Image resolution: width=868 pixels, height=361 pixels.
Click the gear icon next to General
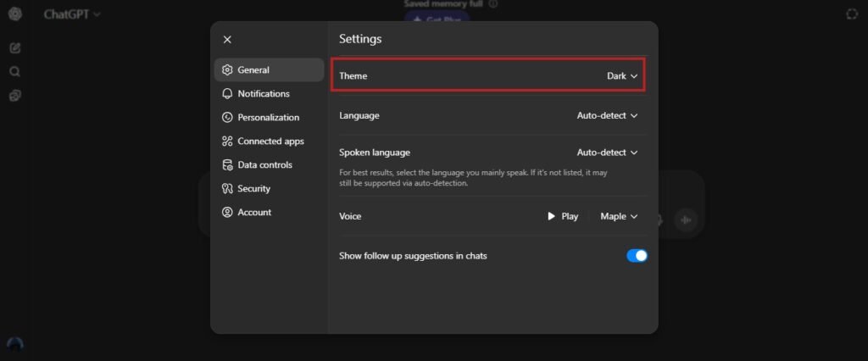tap(227, 69)
